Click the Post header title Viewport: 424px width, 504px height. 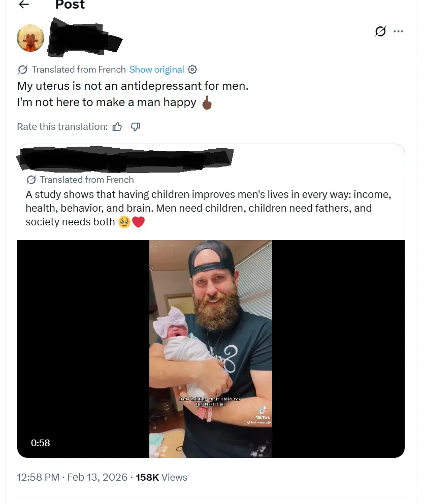pyautogui.click(x=70, y=5)
